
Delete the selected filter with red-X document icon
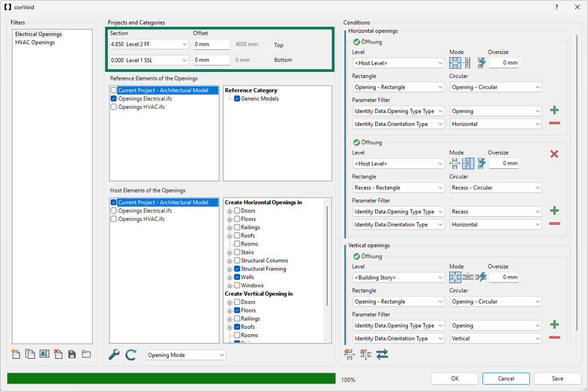[58, 354]
